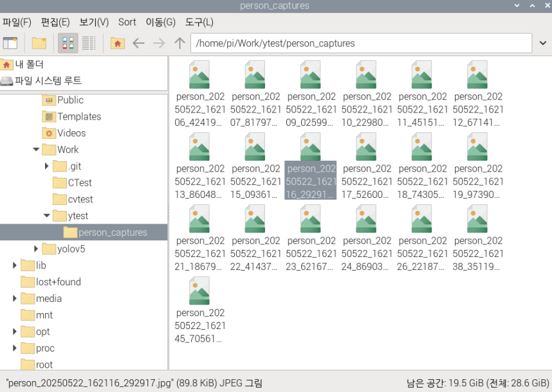This screenshot has width=552, height=392.
Task: Select image file ending 13_86048
Action: pyautogui.click(x=200, y=166)
